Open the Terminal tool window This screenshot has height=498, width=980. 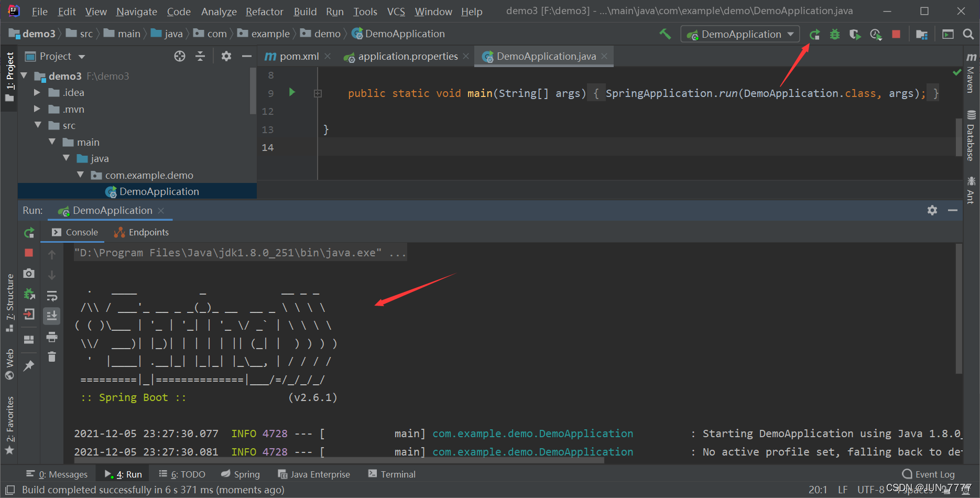(391, 474)
